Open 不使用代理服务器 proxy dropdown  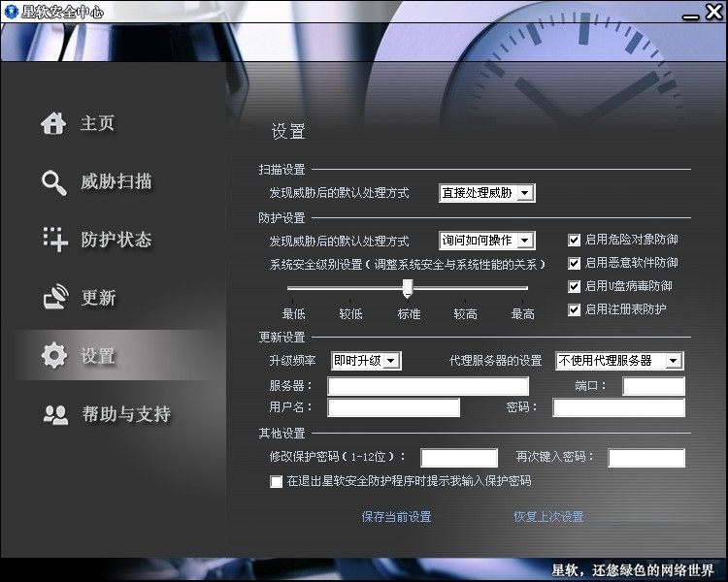point(619,361)
